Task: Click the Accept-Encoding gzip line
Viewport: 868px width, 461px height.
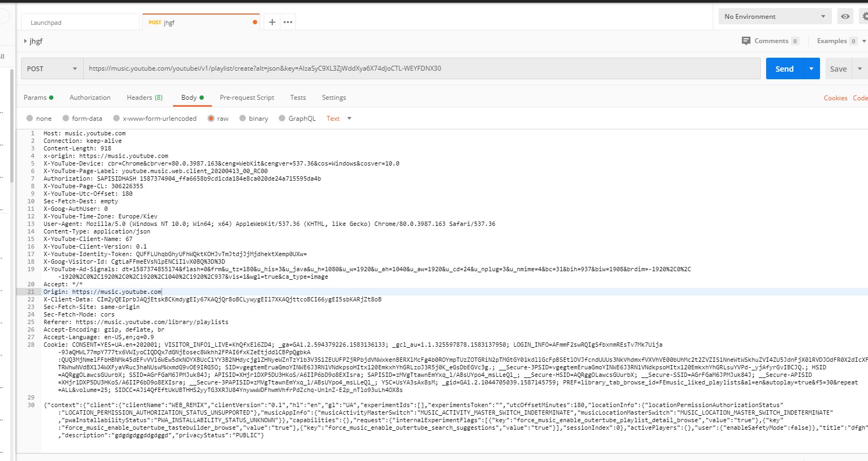Action: click(104, 329)
